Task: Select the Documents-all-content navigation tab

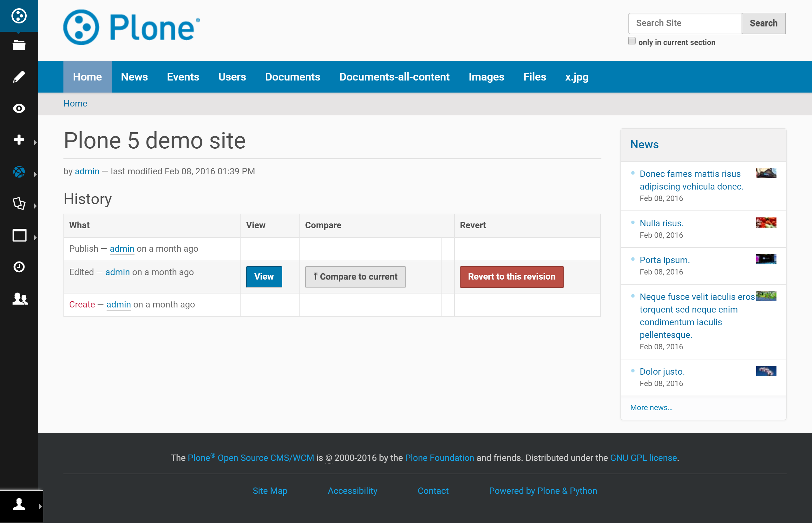Action: [x=394, y=77]
